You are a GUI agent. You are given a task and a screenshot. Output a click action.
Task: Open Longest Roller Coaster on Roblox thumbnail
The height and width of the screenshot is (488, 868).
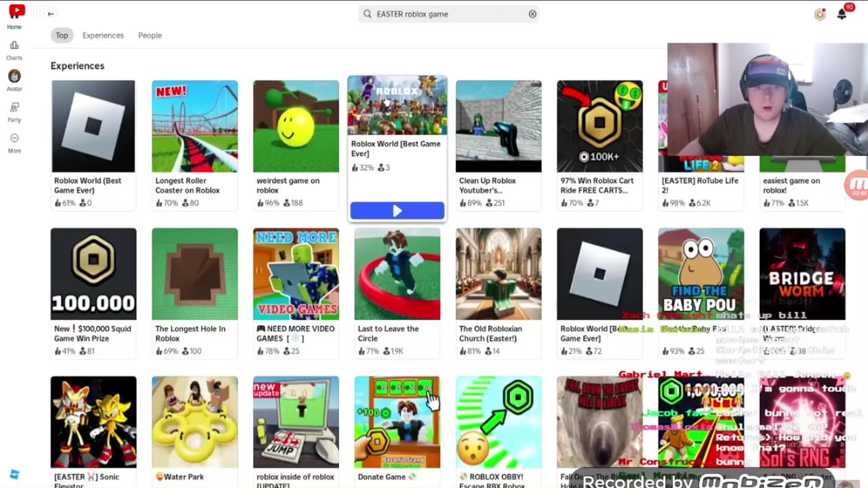[x=195, y=126]
